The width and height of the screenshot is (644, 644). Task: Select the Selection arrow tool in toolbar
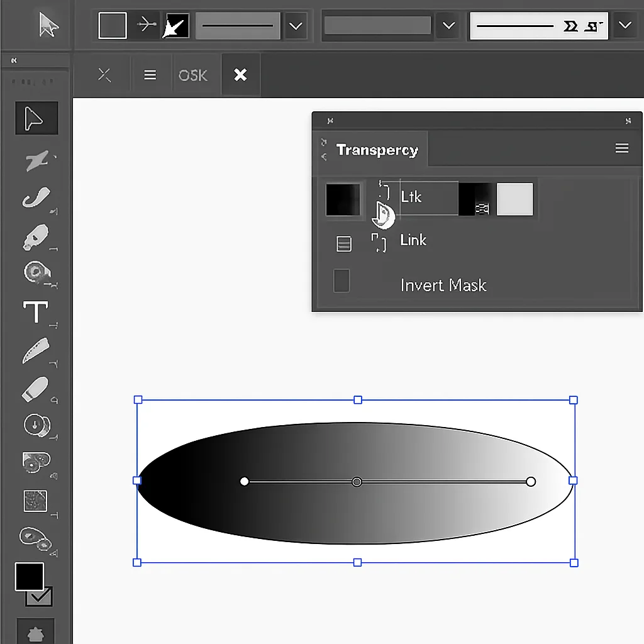tap(36, 118)
